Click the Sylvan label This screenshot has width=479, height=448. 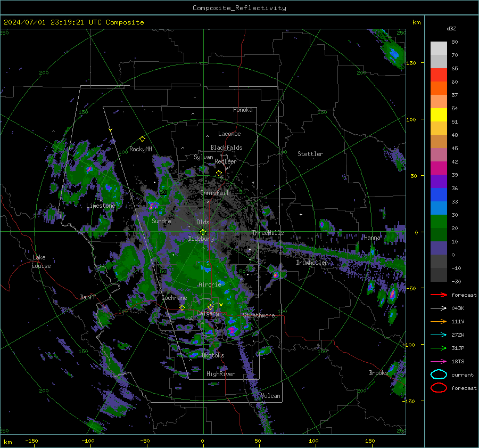click(203, 157)
